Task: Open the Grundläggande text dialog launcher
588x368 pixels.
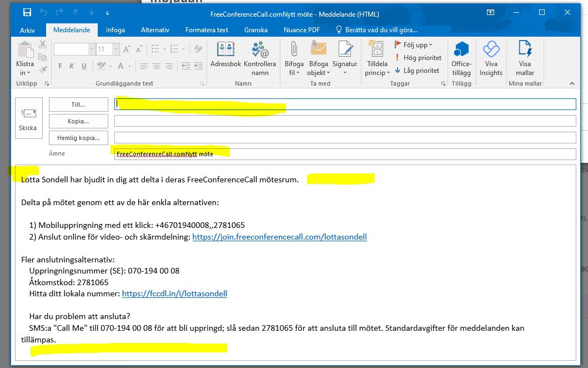Action: click(x=202, y=84)
